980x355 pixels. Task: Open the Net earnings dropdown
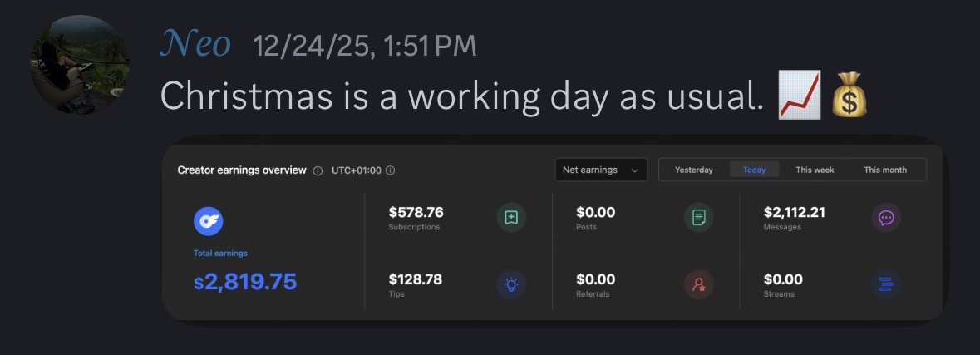tap(600, 170)
